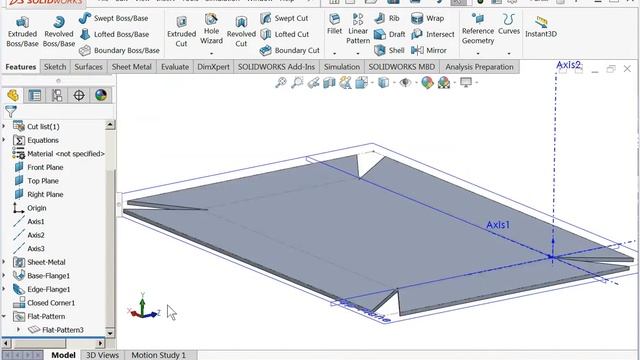Click the Linear Pattern tool
The image size is (640, 360).
pyautogui.click(x=358, y=29)
